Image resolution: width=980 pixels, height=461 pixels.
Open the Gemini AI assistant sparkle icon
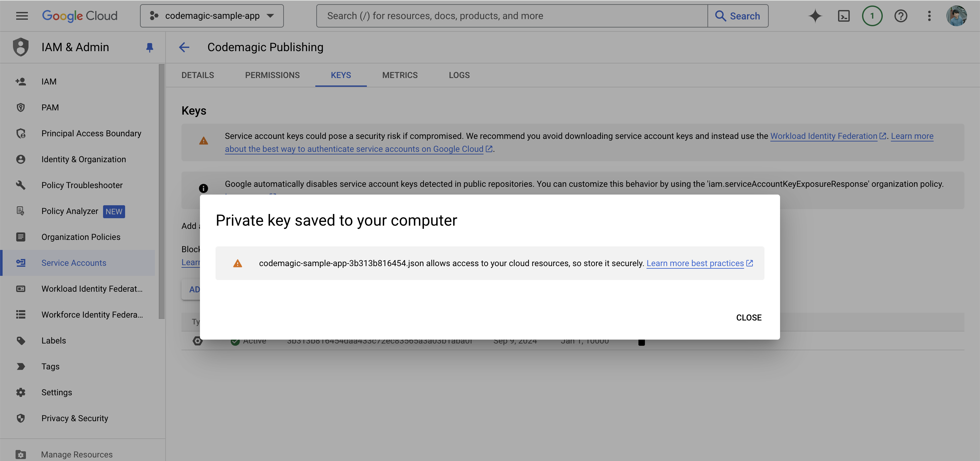pyautogui.click(x=815, y=16)
